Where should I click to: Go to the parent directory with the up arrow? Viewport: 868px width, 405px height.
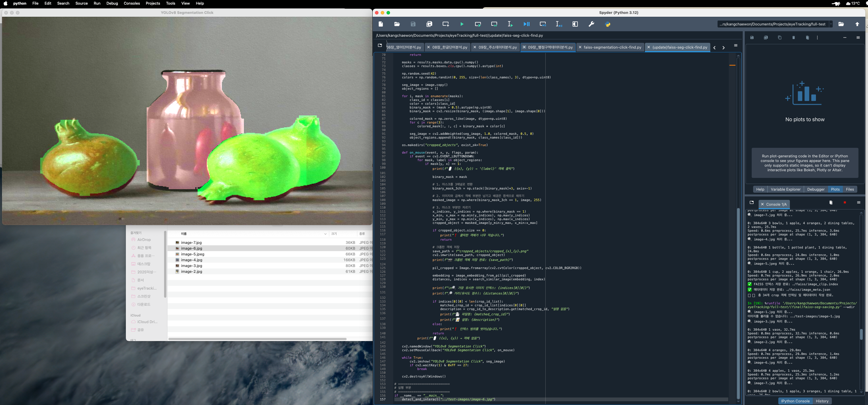pyautogui.click(x=857, y=24)
